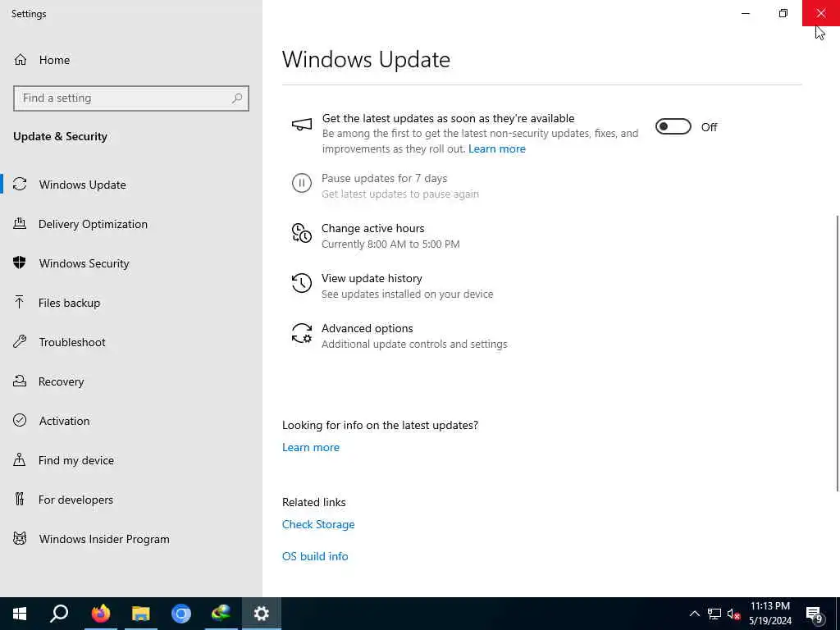This screenshot has width=840, height=630.
Task: Go to Settings Home
Action: (131, 59)
